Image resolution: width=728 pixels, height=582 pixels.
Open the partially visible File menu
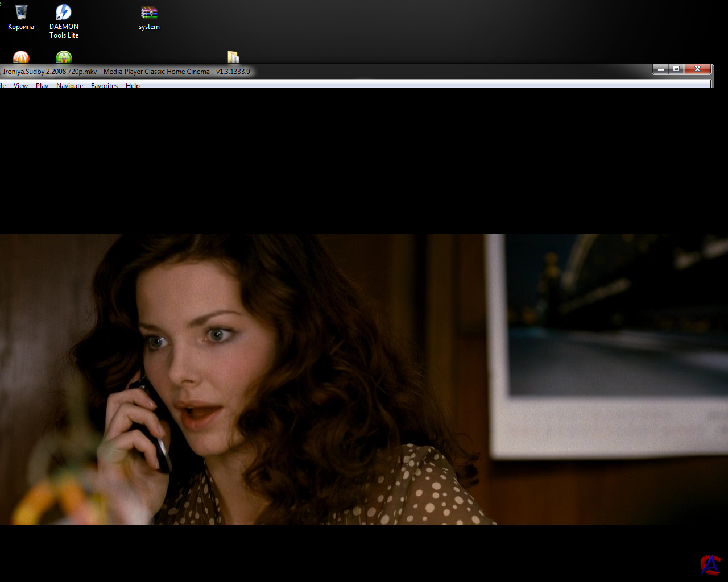[x=3, y=85]
